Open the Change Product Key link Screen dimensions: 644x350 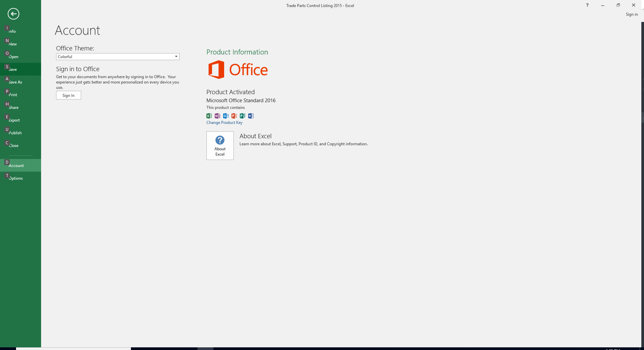click(x=224, y=123)
